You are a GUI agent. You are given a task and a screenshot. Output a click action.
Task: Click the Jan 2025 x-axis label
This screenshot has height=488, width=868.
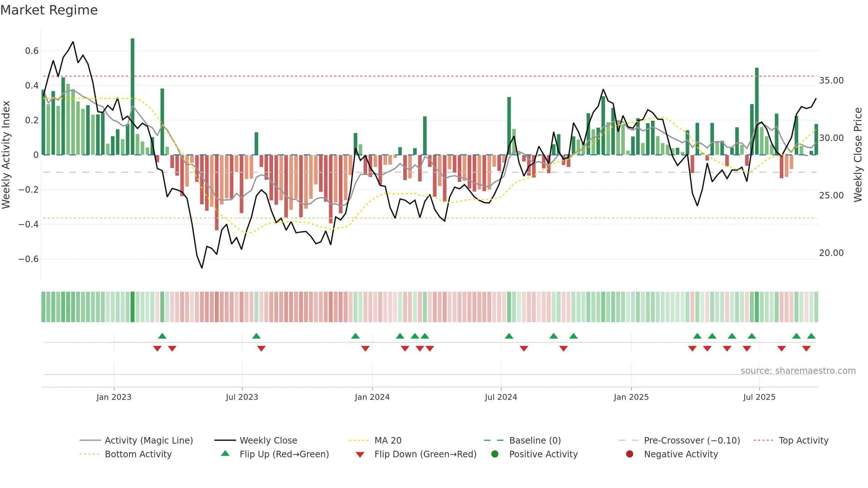click(x=631, y=397)
